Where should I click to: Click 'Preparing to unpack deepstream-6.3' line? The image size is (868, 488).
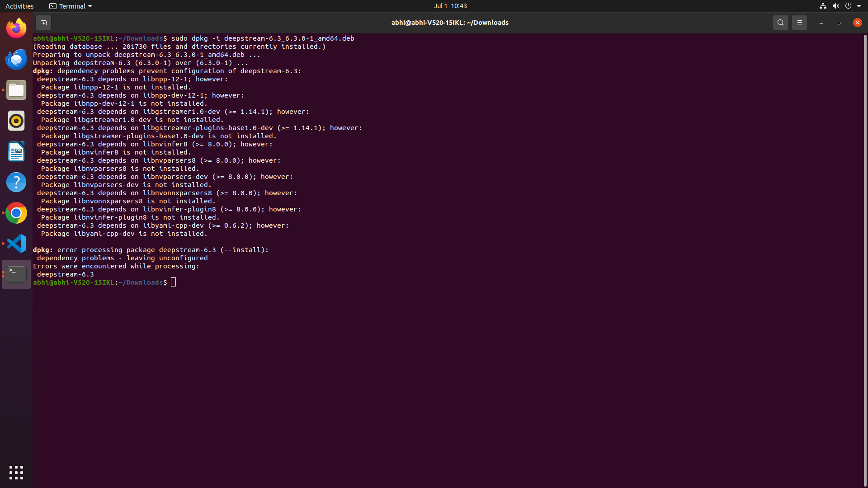tap(146, 55)
